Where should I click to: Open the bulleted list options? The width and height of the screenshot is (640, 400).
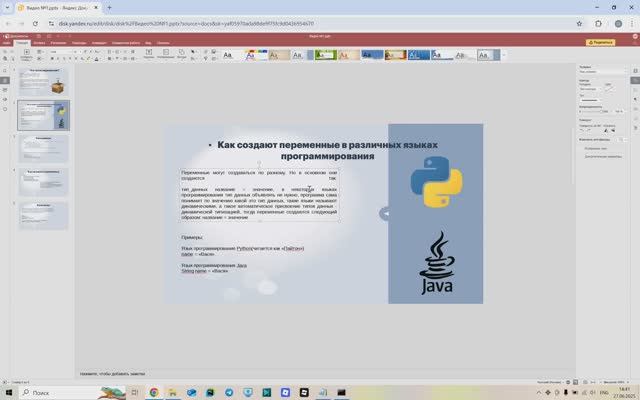pos(110,52)
